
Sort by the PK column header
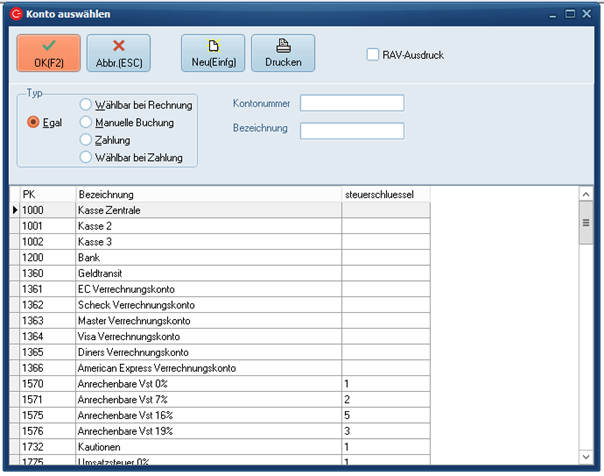coord(46,193)
